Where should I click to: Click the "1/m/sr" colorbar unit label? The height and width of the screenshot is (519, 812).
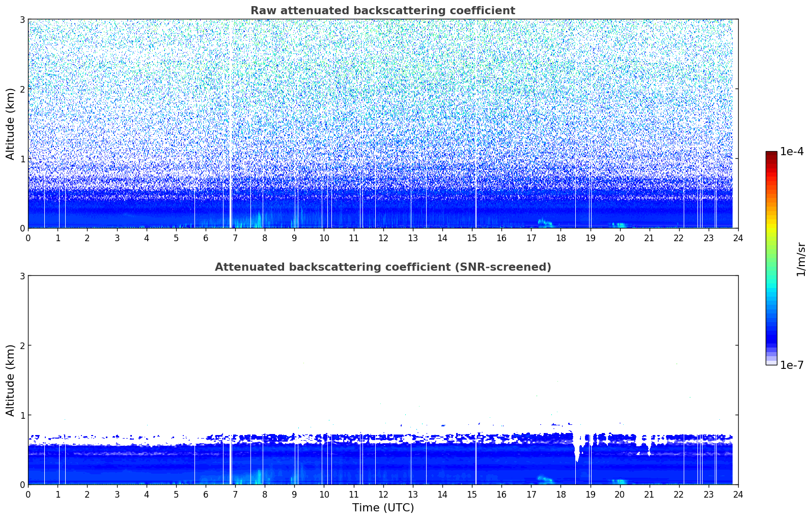coord(801,259)
